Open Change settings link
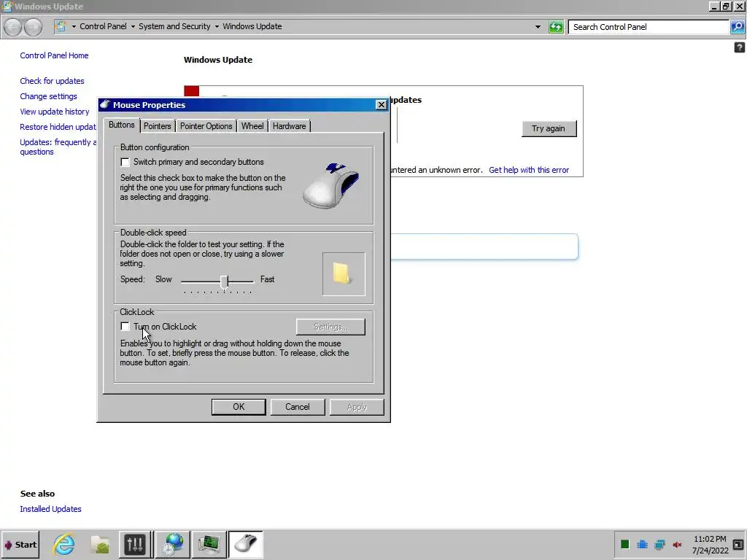747x560 pixels. 48,96
